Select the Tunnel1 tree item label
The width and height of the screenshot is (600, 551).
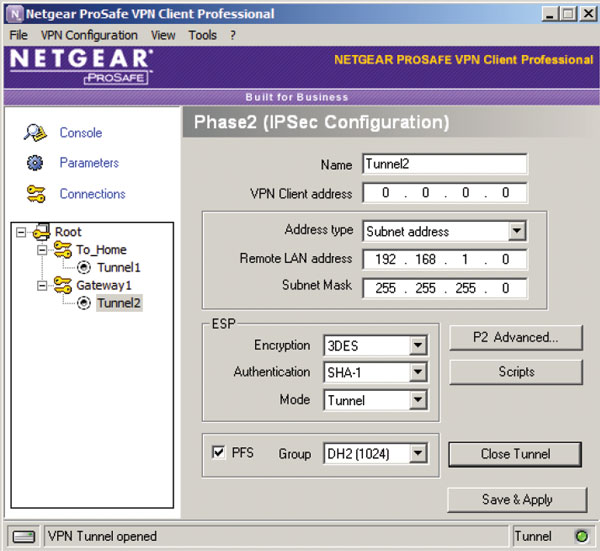point(119,267)
